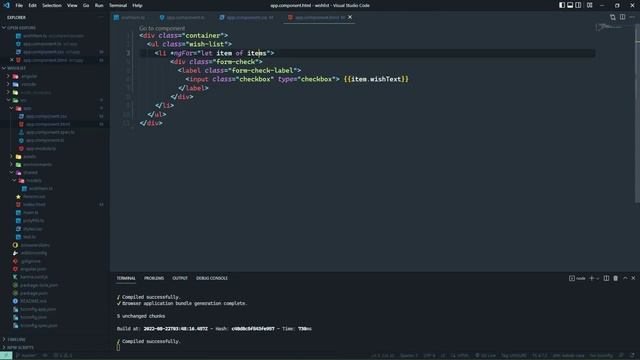The height and width of the screenshot is (360, 640).
Task: Open the Customize Layout button
Action: tap(590, 5)
